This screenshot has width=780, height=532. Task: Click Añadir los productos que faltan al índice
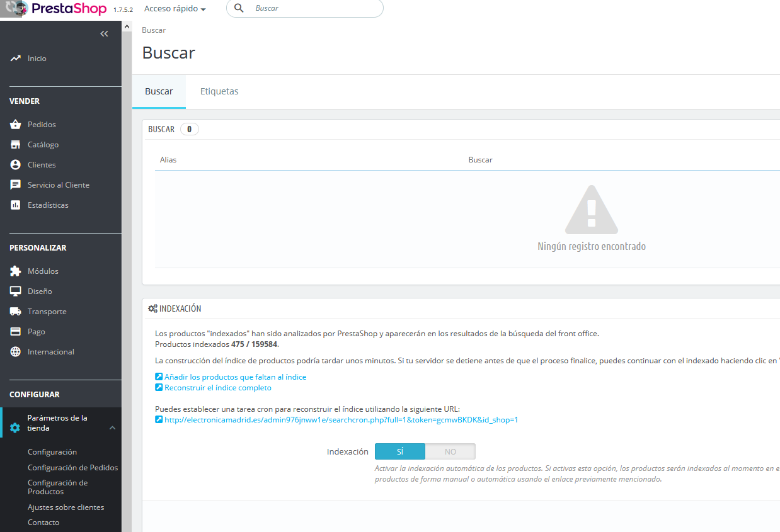(236, 377)
